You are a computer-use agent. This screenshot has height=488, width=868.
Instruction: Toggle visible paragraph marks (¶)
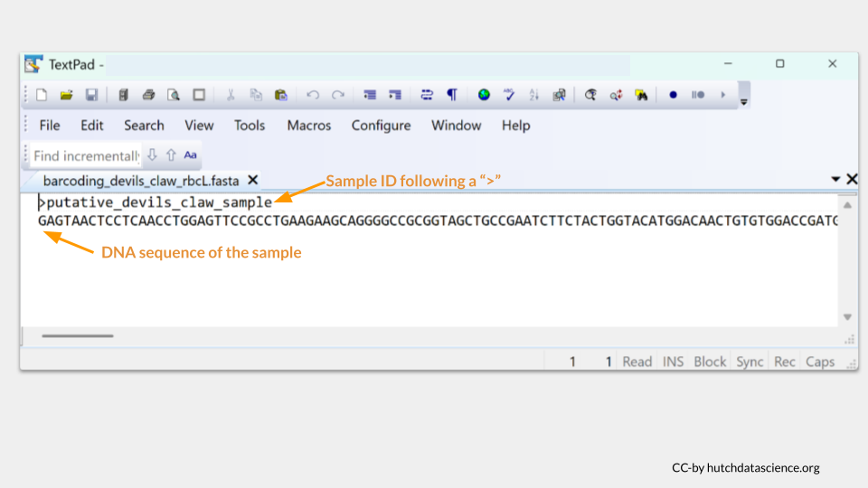click(x=452, y=95)
